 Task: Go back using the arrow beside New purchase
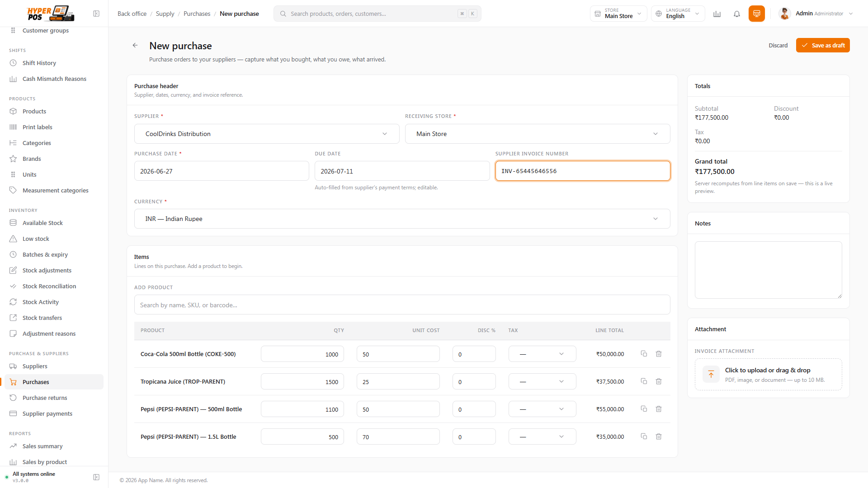135,45
